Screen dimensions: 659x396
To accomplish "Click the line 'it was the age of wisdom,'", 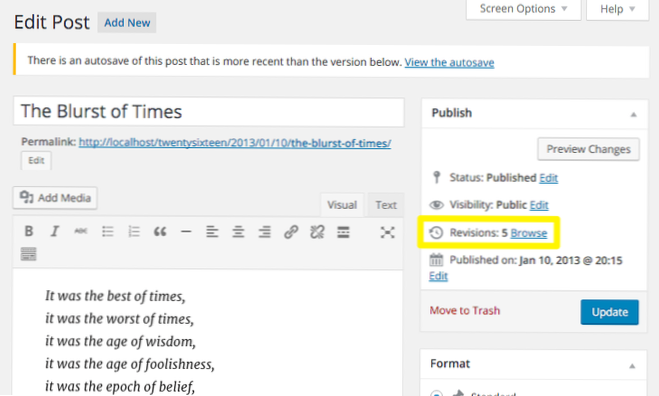I will 121,341.
